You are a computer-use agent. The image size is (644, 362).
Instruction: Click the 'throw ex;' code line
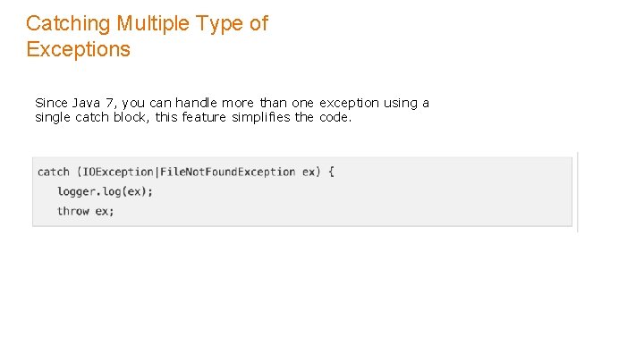[85, 211]
